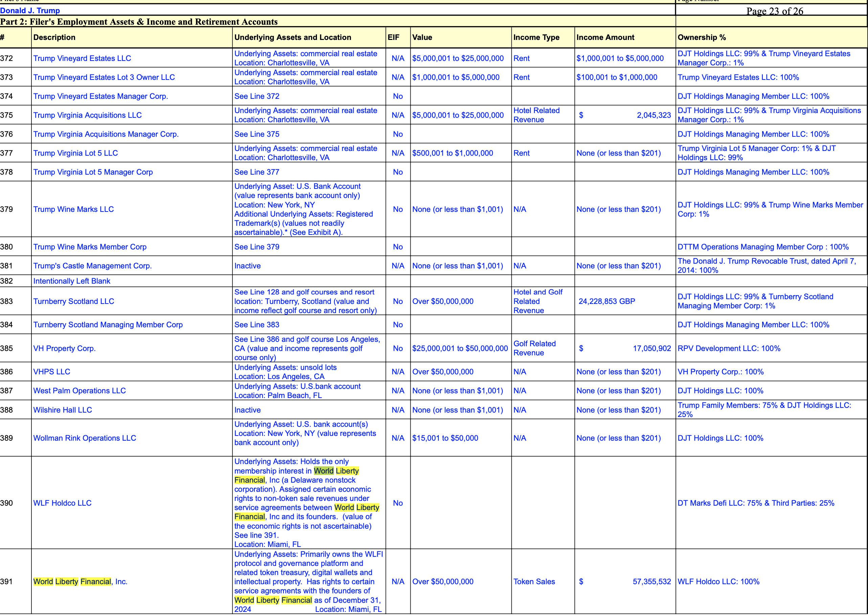Viewport: 868px width, 616px height.
Task: Click the 'Page 23 of 26' page number
Action: point(774,11)
